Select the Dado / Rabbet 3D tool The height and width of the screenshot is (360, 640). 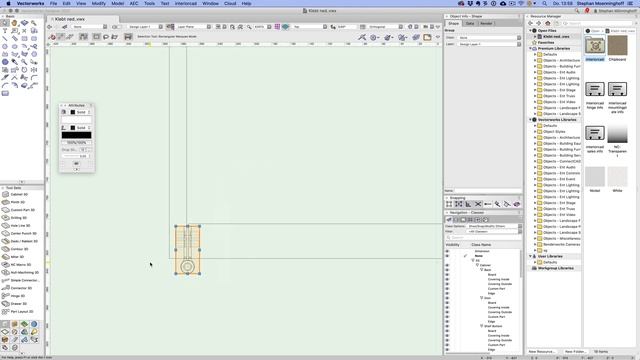(x=21, y=241)
